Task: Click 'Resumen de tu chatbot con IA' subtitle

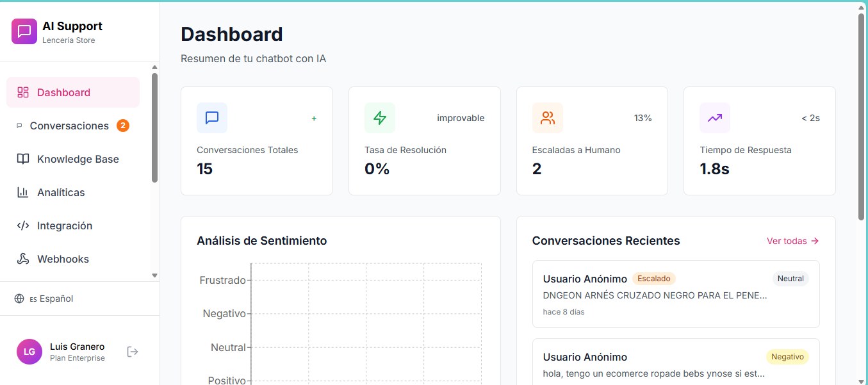Action: [x=254, y=59]
